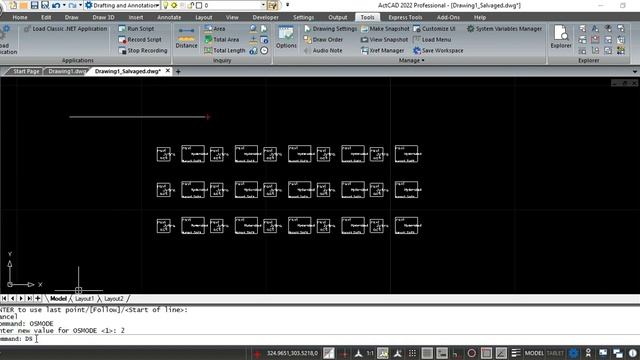Open the Developer ribbon tab
The image size is (640, 360).
(x=265, y=17)
